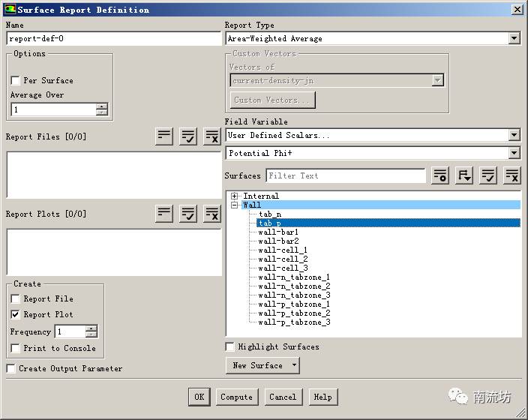Click the Report Files edit list icon
Image resolution: width=528 pixels, height=420 pixels.
(164, 136)
